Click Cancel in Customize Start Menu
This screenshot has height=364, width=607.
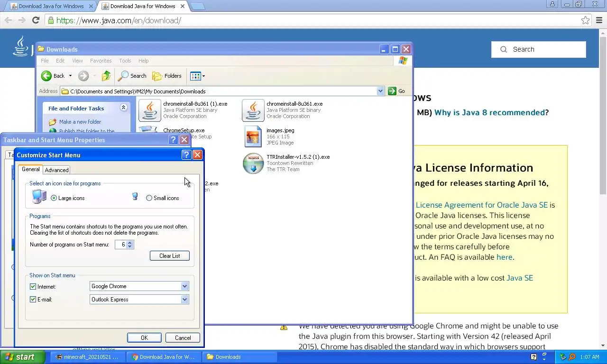coord(183,338)
